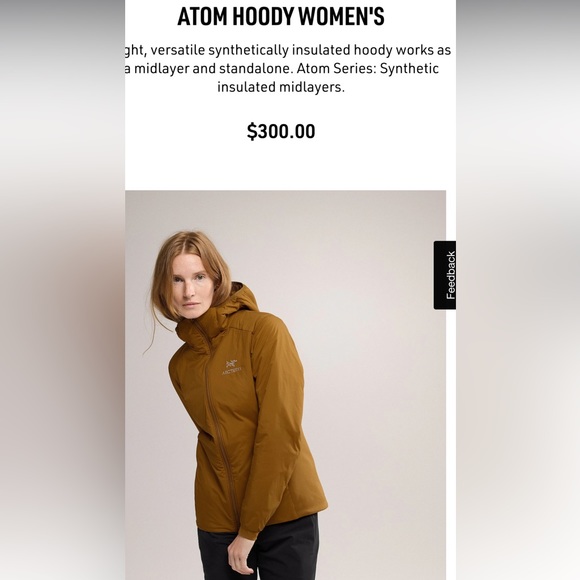The image size is (580, 580).
Task: Select the $300.00 price text
Action: pos(281,131)
